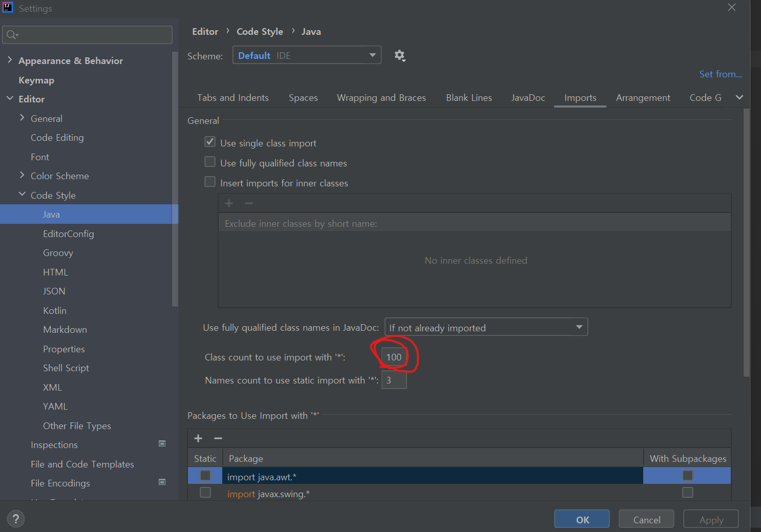Image resolution: width=761 pixels, height=532 pixels.
Task: Check With Subpackages for javax.swing row
Action: [688, 493]
